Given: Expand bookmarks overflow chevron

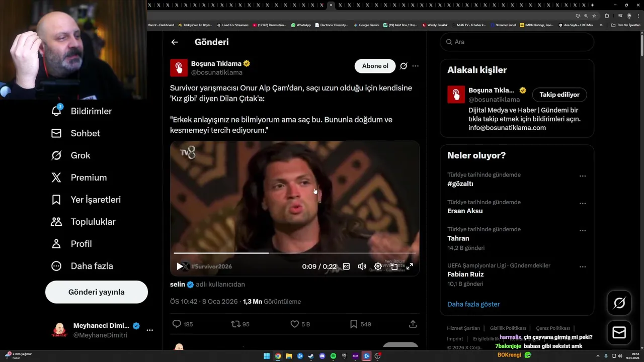Looking at the screenshot, I should point(601,25).
